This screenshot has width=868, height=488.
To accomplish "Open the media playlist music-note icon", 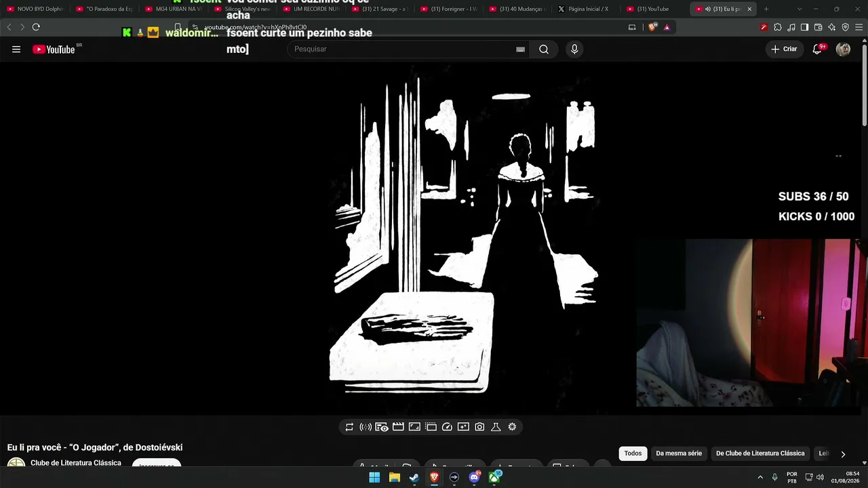I will (791, 27).
